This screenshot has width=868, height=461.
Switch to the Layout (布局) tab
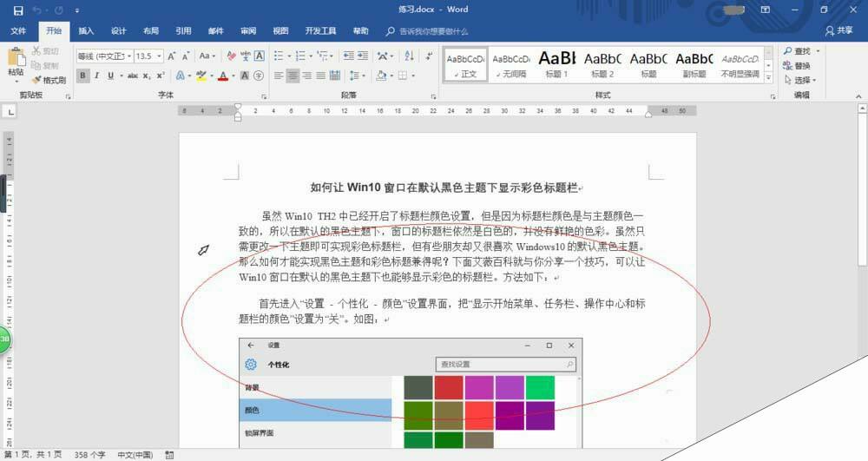coord(150,31)
